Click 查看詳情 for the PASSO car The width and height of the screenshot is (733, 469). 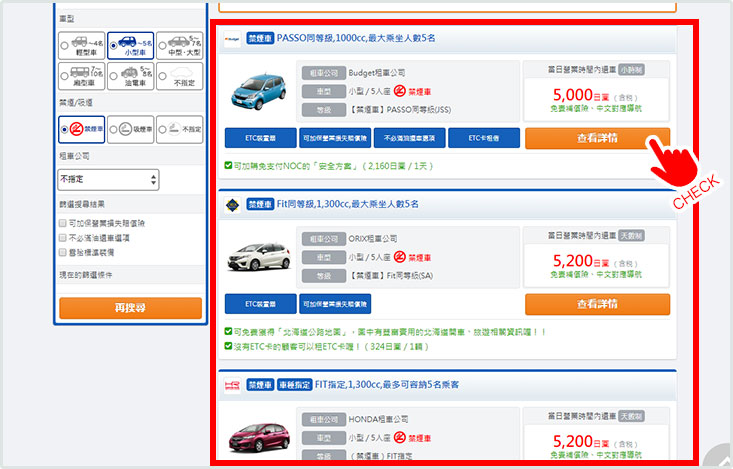pyautogui.click(x=597, y=139)
